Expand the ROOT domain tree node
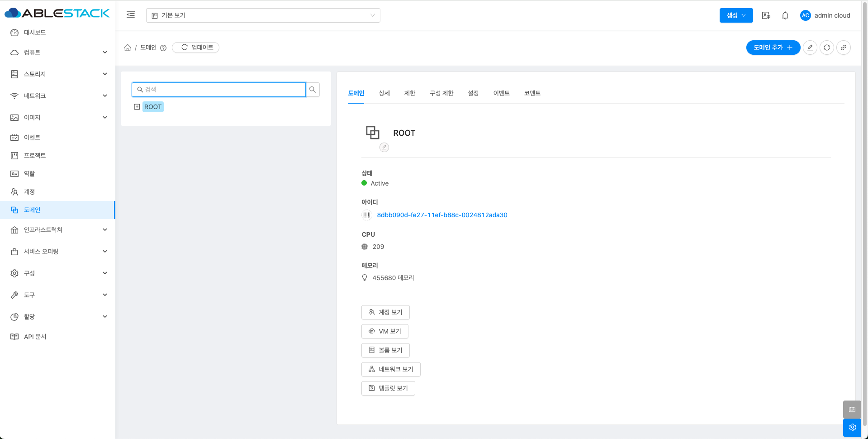This screenshot has width=868, height=439. [137, 107]
